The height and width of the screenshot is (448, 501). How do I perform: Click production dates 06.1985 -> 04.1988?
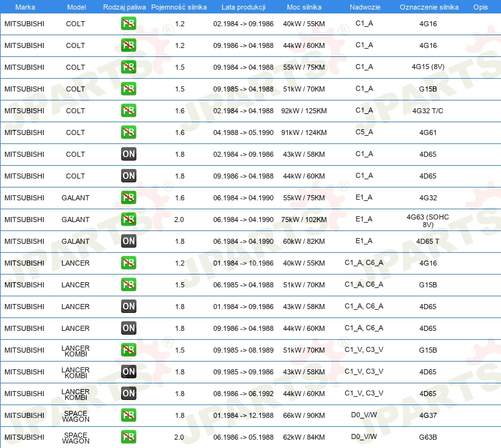243,285
